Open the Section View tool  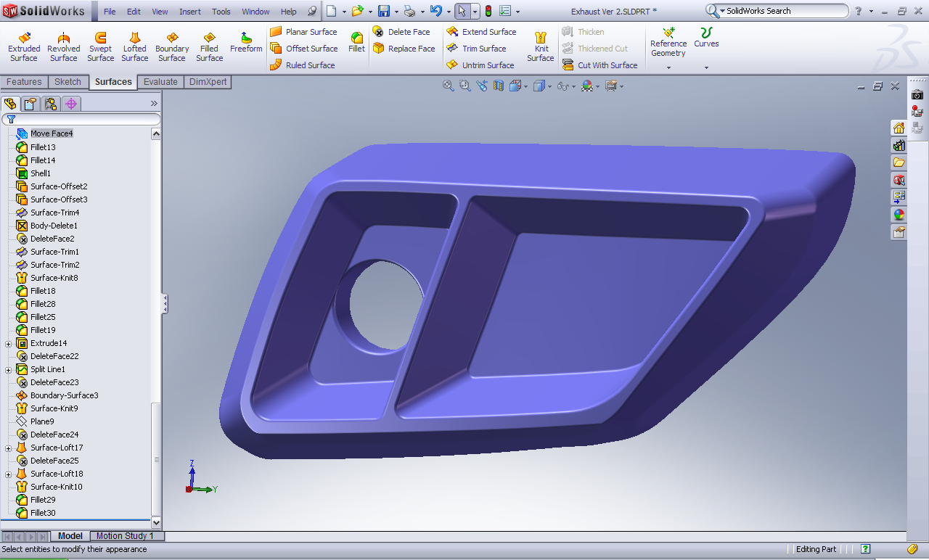498,86
